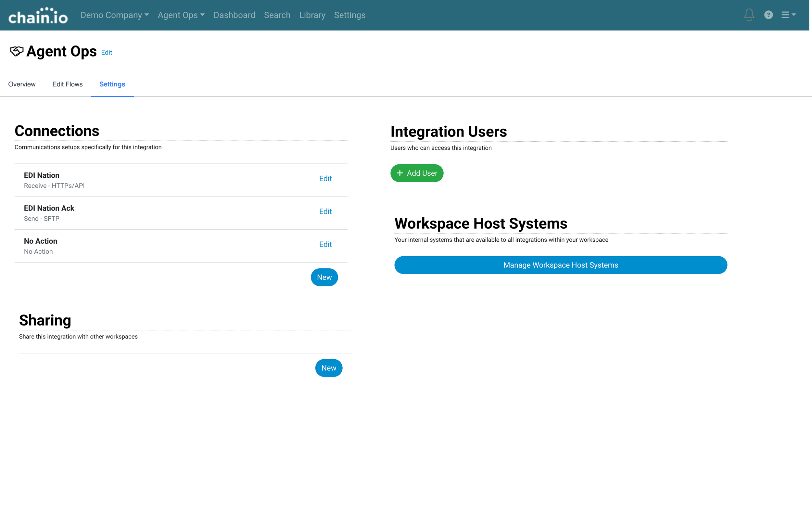The width and height of the screenshot is (812, 525).
Task: Create a New connection
Action: click(324, 277)
